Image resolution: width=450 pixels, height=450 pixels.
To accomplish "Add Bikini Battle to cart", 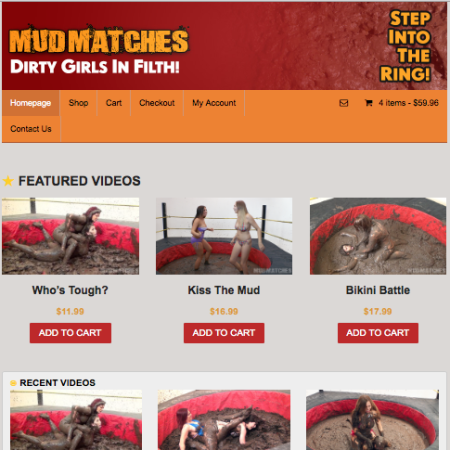I will pos(378,333).
